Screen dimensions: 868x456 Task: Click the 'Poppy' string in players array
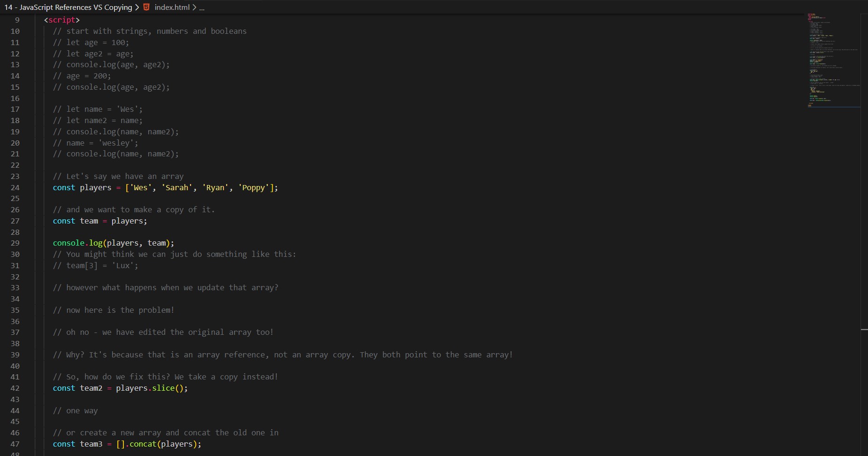(x=253, y=187)
